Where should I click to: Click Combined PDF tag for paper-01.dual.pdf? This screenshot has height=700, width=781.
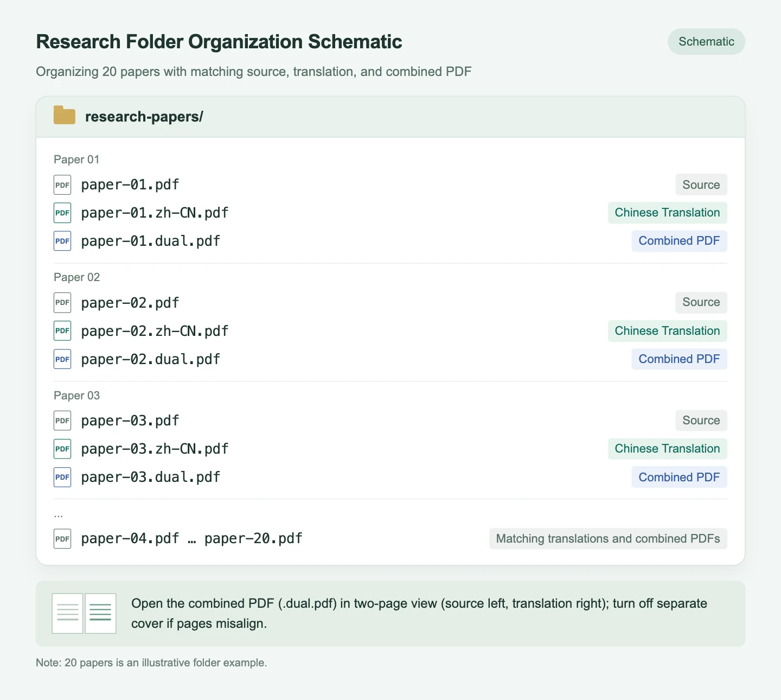[x=679, y=241]
